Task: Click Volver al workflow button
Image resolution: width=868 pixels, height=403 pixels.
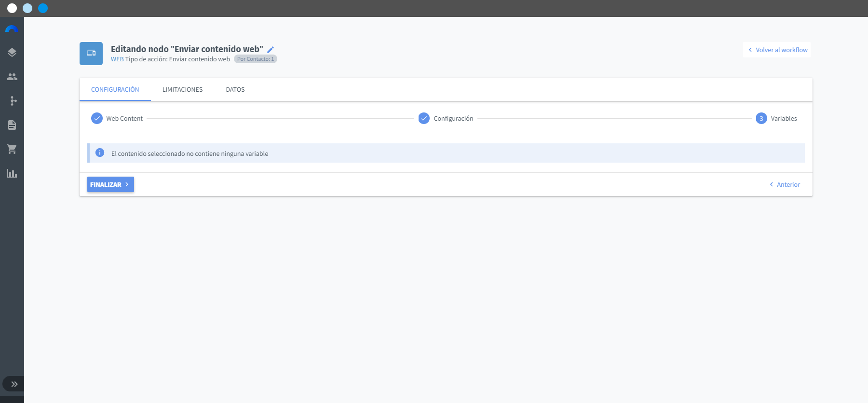Action: coord(777,50)
